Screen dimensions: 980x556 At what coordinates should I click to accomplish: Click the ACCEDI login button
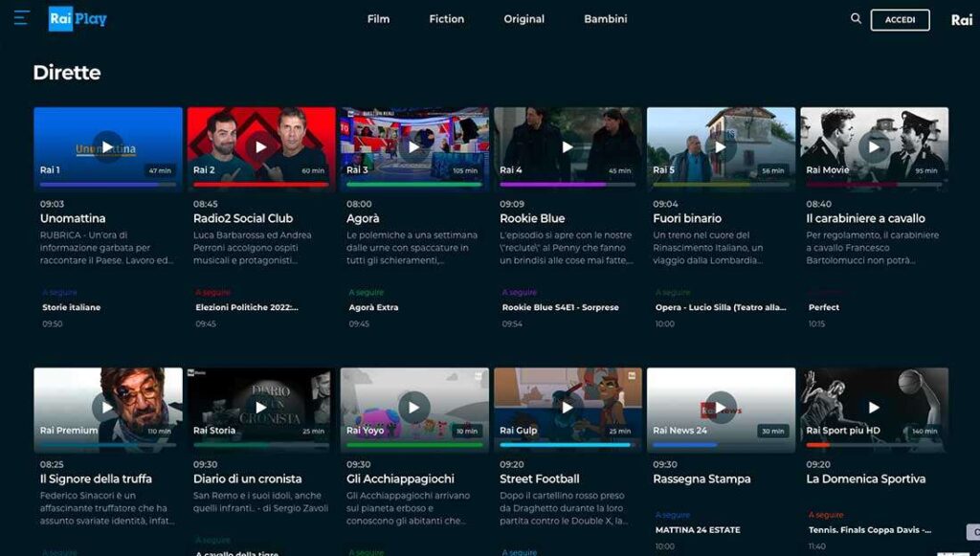900,19
